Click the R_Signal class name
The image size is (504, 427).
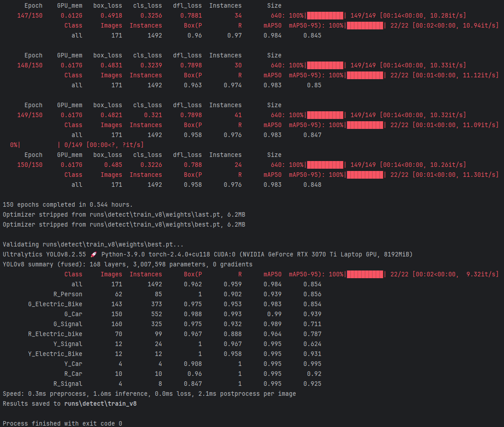coord(68,384)
